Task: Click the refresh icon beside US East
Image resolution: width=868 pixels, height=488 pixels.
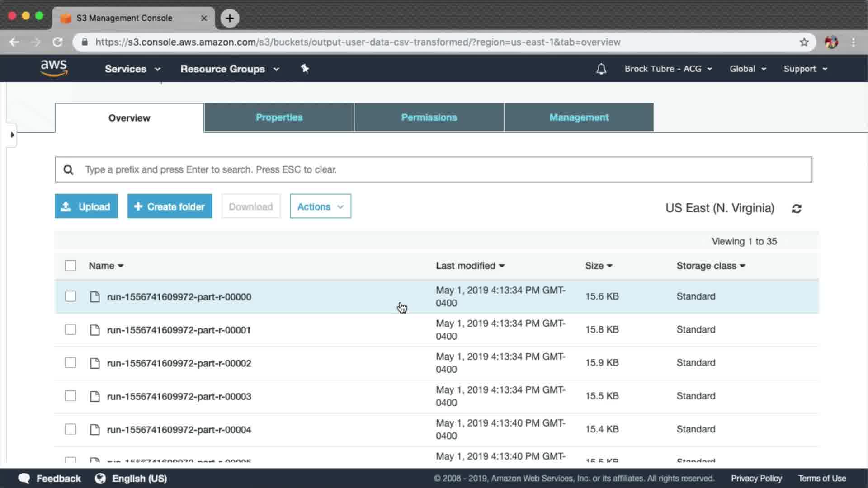Action: pyautogui.click(x=797, y=208)
